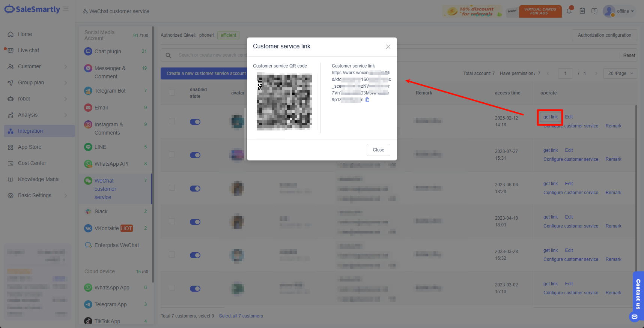Open Telegram App cloud device
The height and width of the screenshot is (328, 644).
tap(116, 304)
